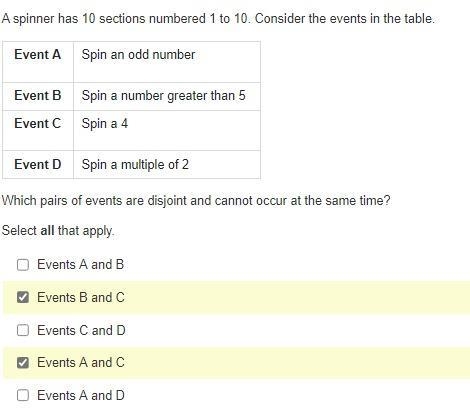Click the "Select all that apply" instruction

pos(58,231)
